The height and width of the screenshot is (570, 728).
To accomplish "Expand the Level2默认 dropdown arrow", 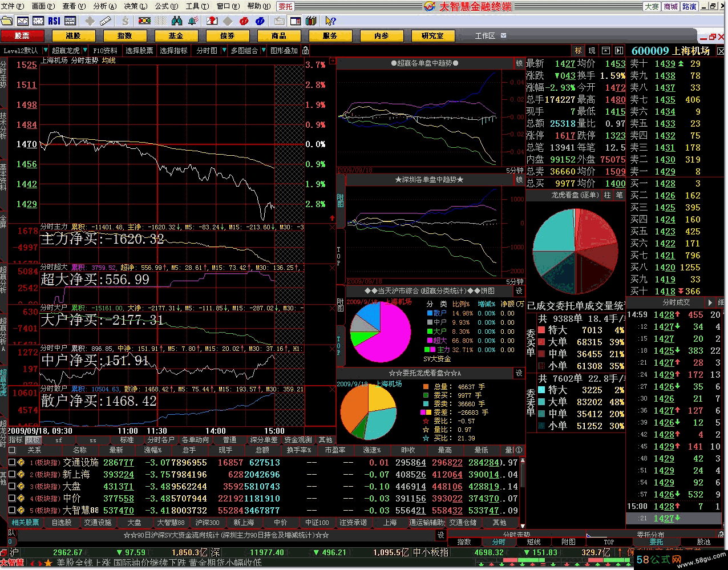I will pos(45,51).
